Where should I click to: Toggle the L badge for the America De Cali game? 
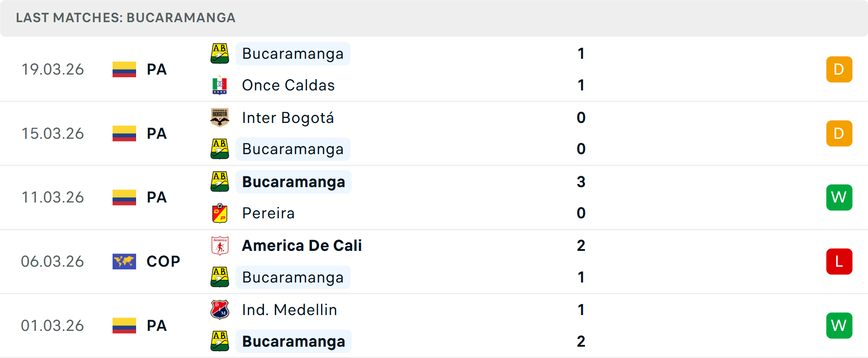click(839, 261)
